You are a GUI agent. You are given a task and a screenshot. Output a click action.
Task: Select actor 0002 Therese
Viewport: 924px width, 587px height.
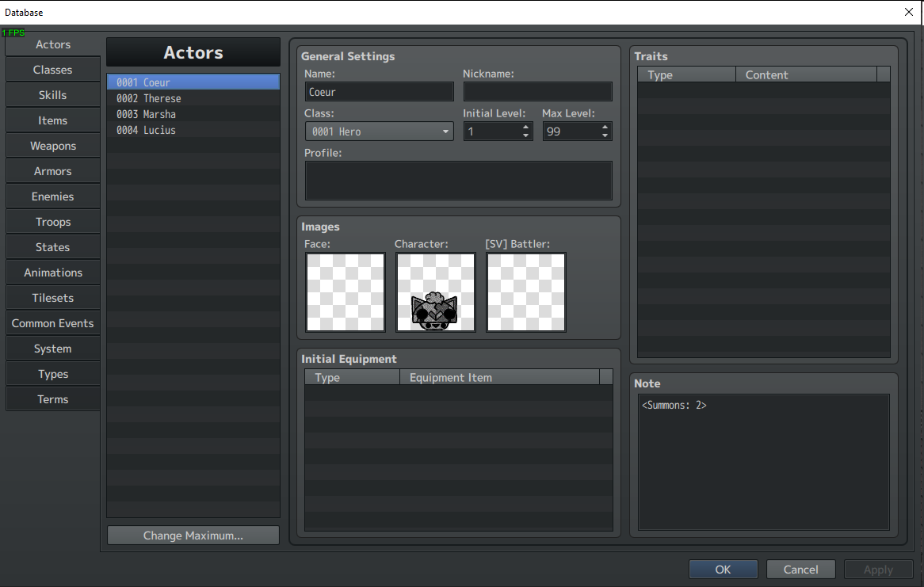tap(193, 98)
